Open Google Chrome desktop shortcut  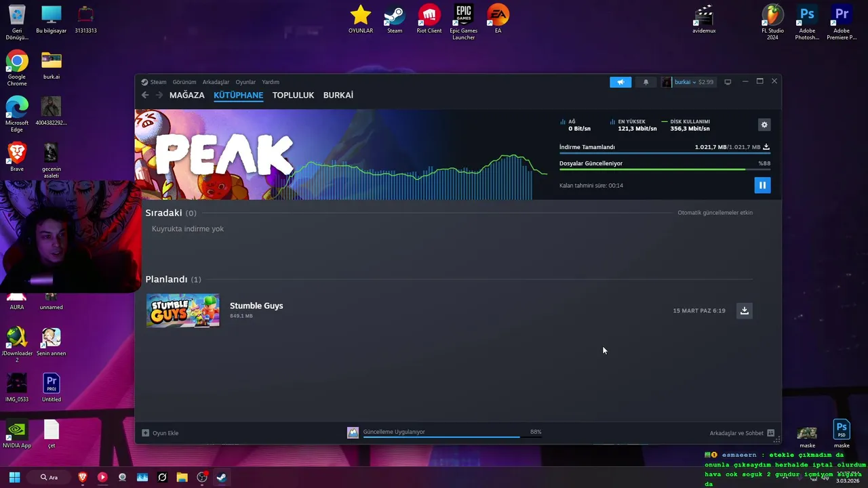click(17, 68)
